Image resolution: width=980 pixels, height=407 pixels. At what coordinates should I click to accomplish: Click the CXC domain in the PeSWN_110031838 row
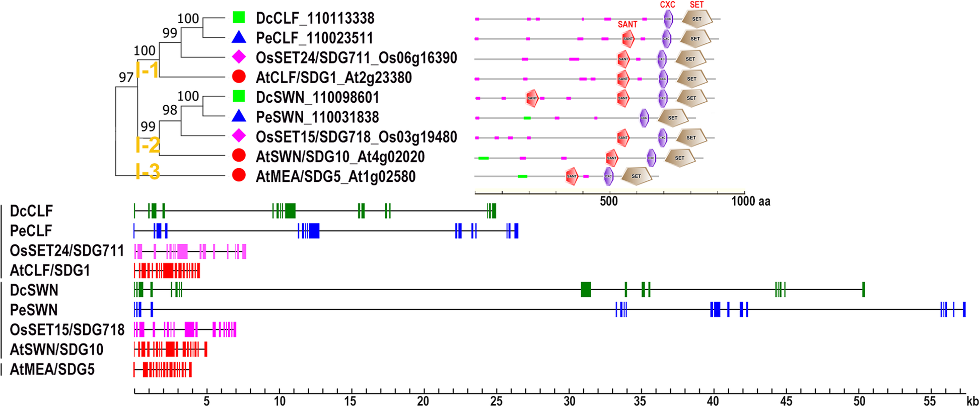point(644,118)
